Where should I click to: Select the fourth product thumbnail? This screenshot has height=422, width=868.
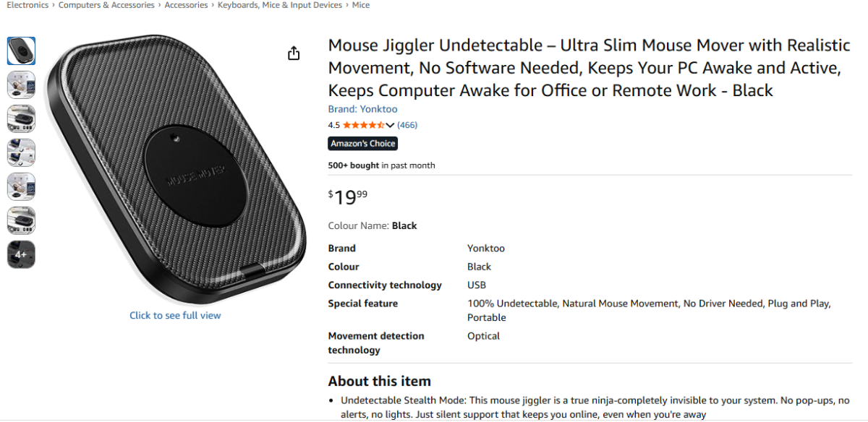tap(21, 152)
